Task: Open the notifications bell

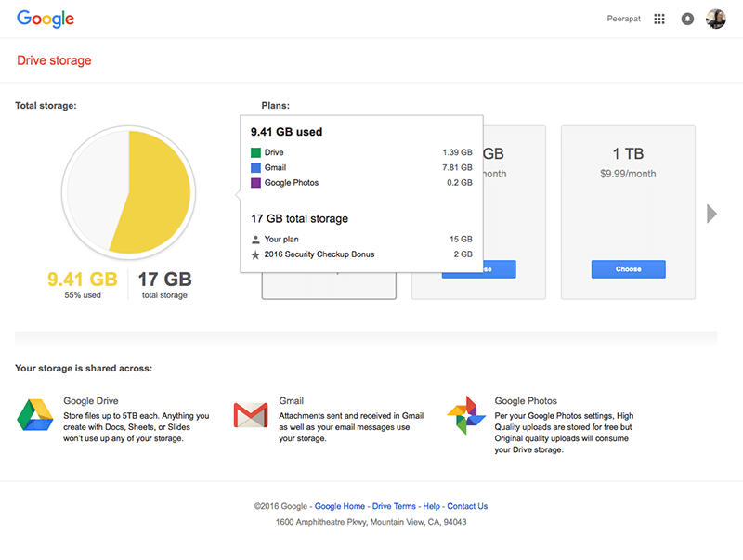Action: pyautogui.click(x=687, y=19)
